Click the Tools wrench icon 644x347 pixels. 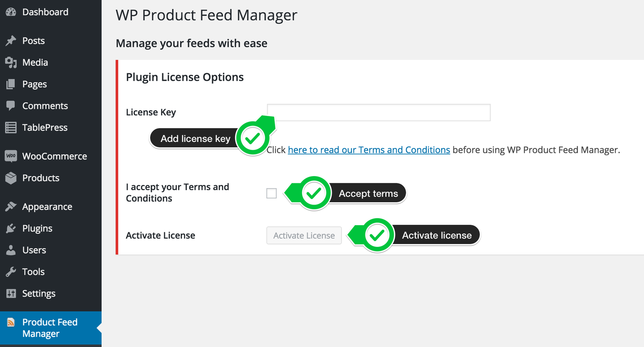(11, 272)
